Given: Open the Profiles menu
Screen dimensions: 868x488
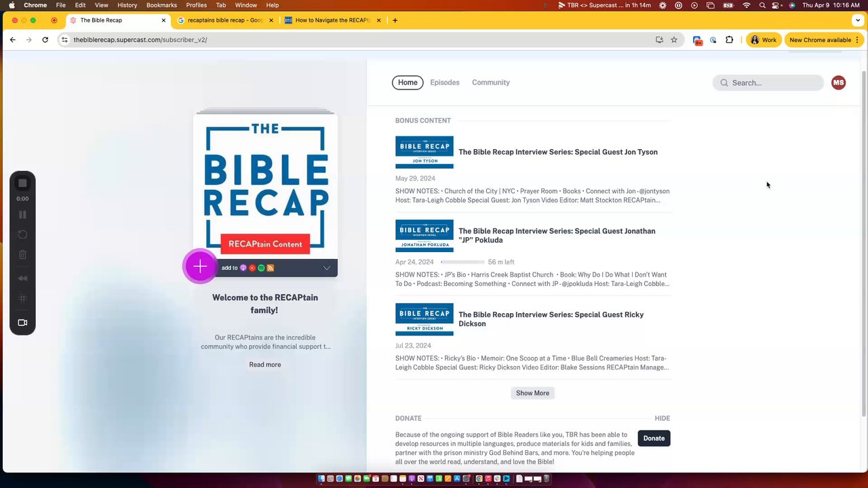Looking at the screenshot, I should [x=196, y=5].
